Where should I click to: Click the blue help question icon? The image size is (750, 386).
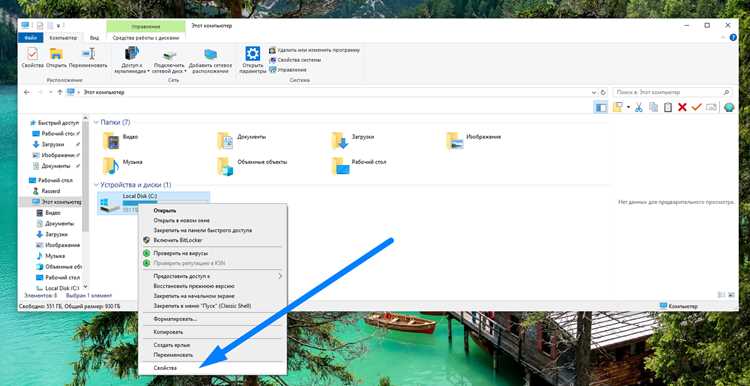pos(733,37)
